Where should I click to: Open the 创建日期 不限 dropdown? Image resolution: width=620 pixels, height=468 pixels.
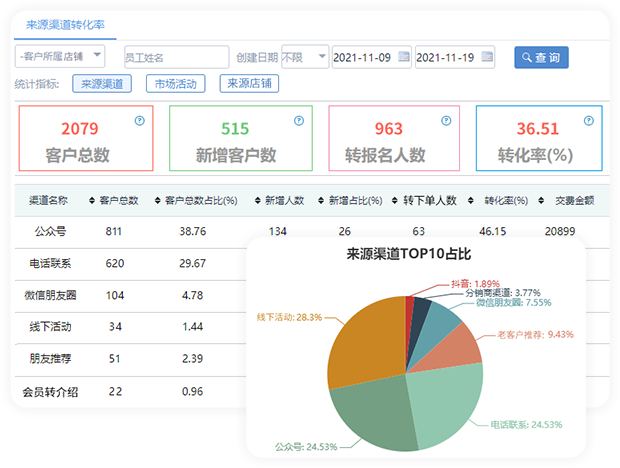[304, 57]
